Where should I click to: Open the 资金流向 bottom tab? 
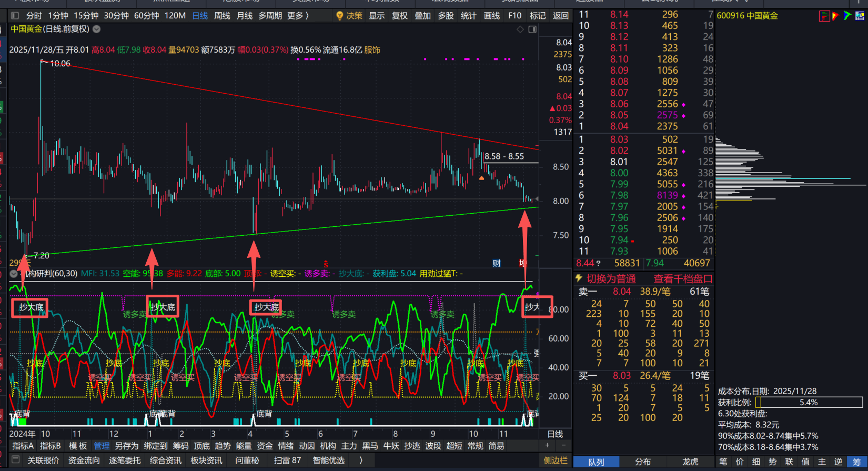[84, 460]
